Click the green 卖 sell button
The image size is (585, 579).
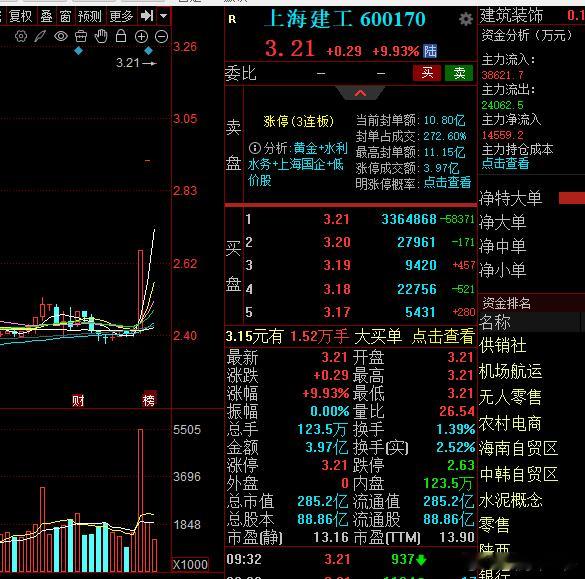pos(459,73)
